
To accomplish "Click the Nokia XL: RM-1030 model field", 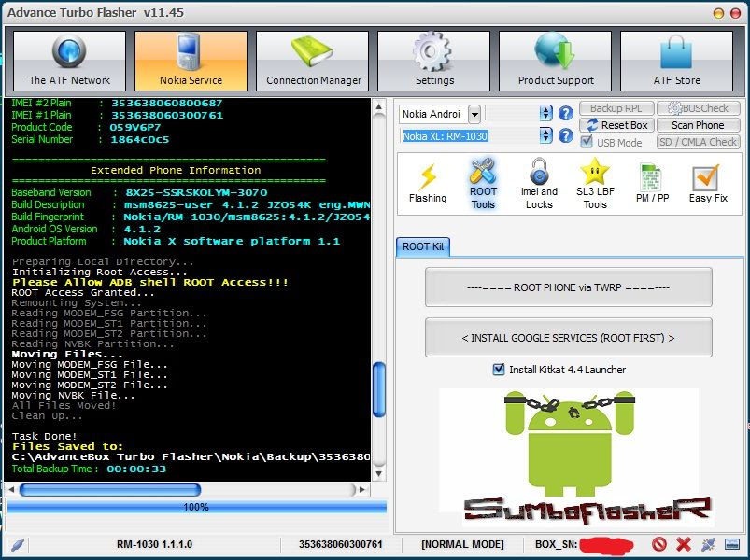I will [470, 136].
